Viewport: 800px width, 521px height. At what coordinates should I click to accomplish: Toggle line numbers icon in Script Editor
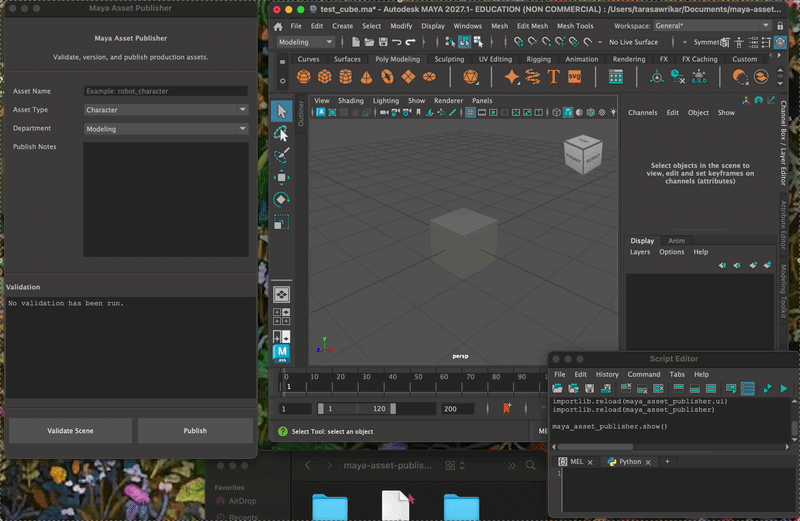pyautogui.click(x=747, y=389)
